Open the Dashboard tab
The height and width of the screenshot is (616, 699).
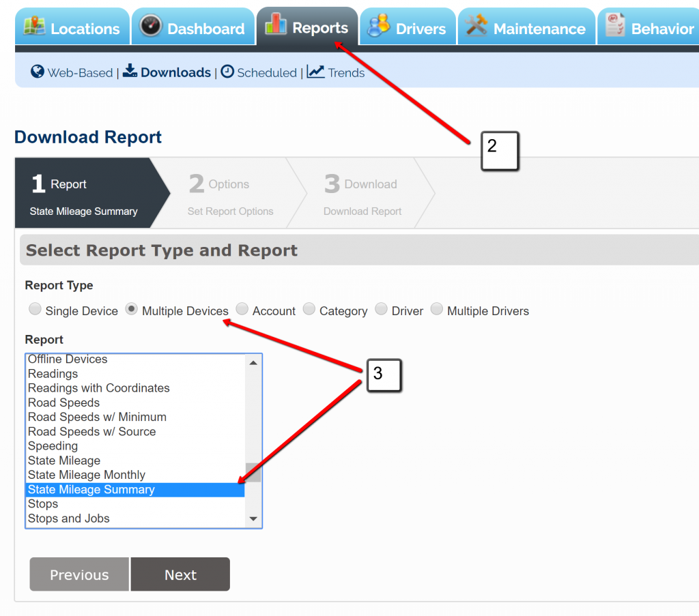tap(193, 27)
